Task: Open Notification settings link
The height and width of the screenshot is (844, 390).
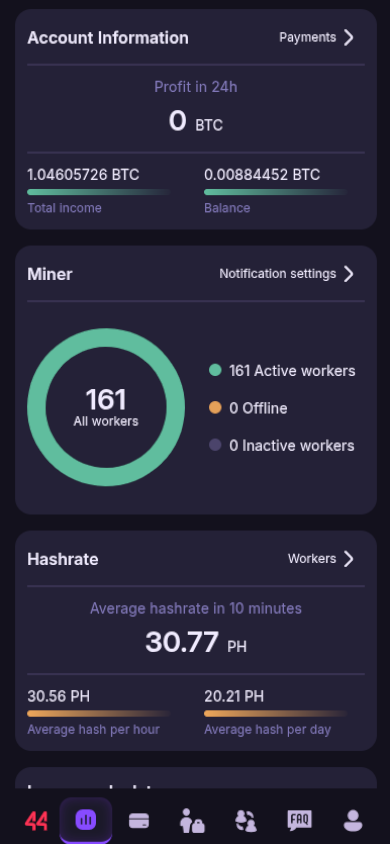Action: click(x=278, y=273)
